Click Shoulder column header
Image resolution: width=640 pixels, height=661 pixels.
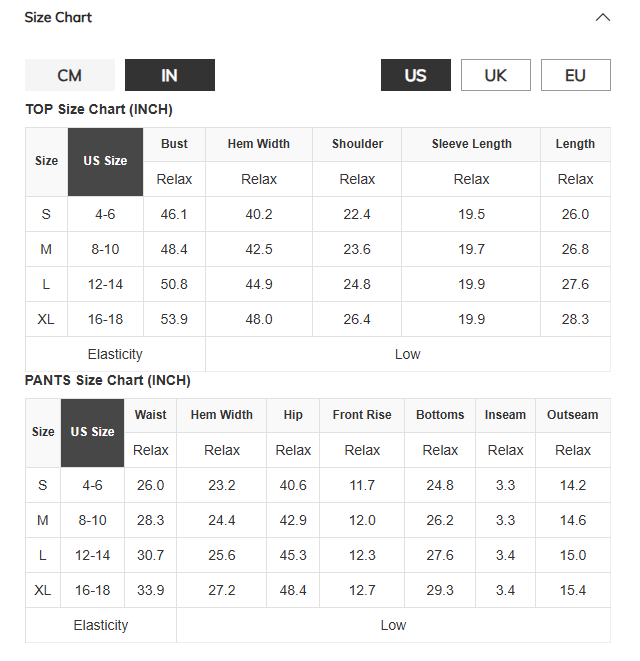[x=357, y=144]
